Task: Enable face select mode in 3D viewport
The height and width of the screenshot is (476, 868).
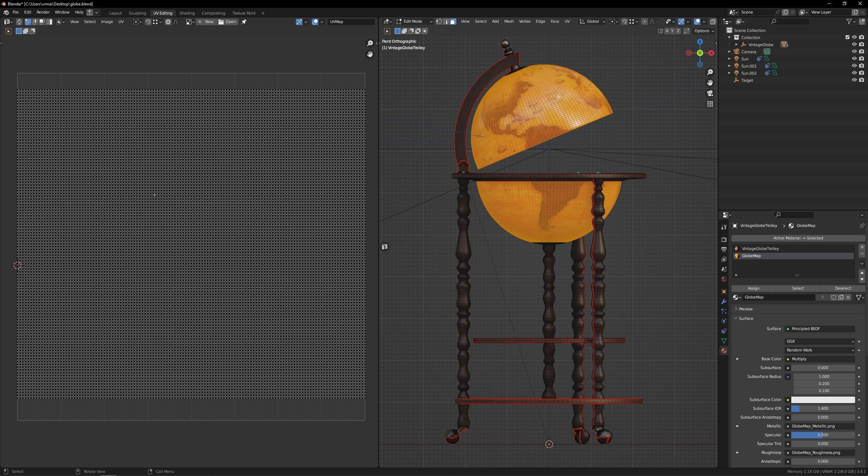Action: (453, 21)
